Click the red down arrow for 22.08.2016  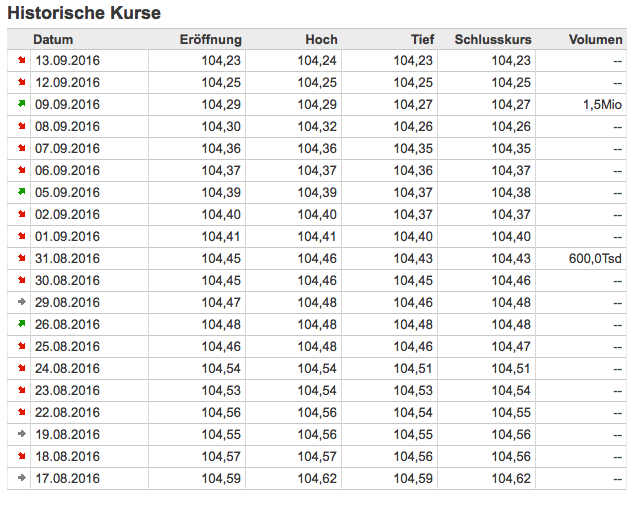(20, 412)
